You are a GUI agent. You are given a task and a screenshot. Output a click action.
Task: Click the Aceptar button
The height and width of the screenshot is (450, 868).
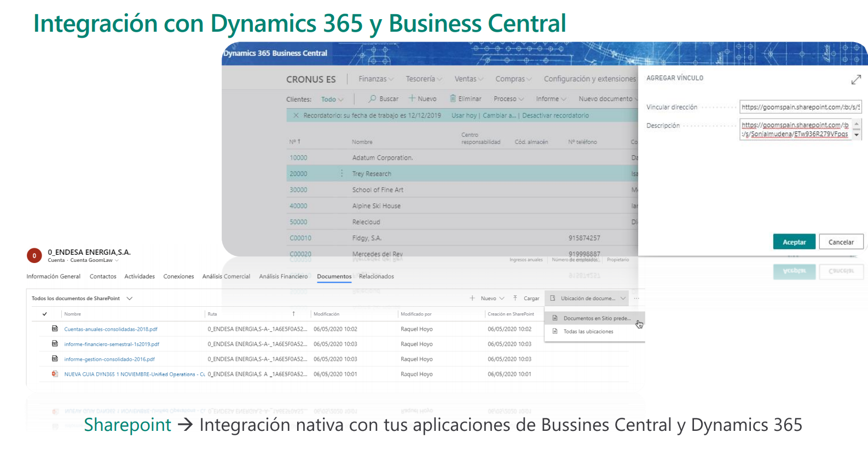(794, 242)
